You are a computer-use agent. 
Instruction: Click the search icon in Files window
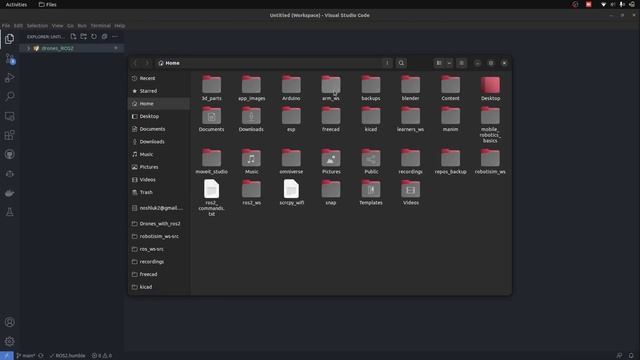(x=401, y=63)
